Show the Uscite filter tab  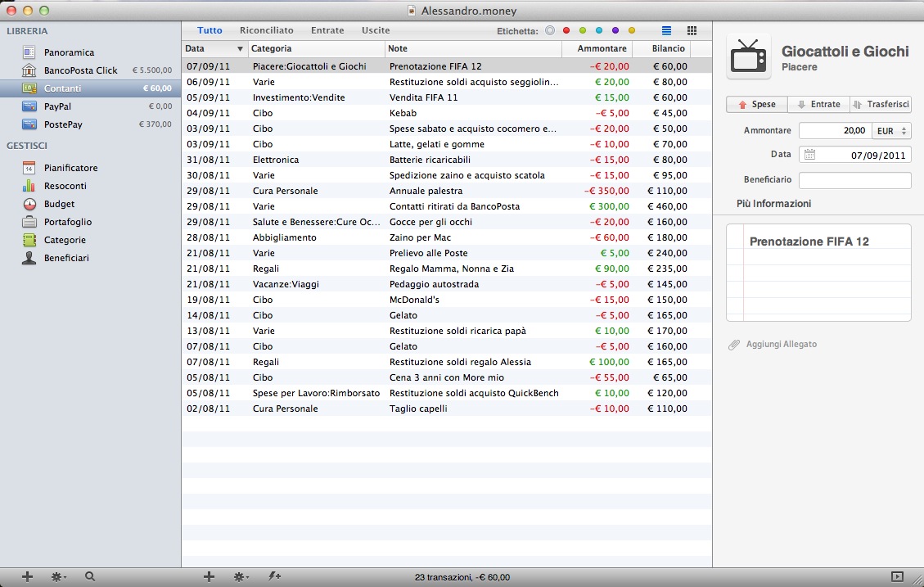[376, 30]
